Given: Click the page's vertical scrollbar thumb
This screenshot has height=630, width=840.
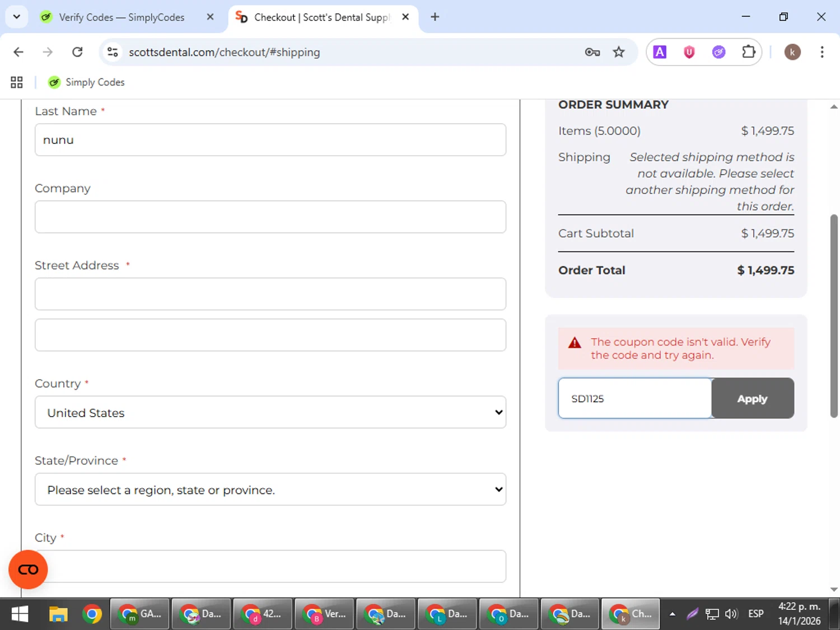Looking at the screenshot, I should [834, 316].
